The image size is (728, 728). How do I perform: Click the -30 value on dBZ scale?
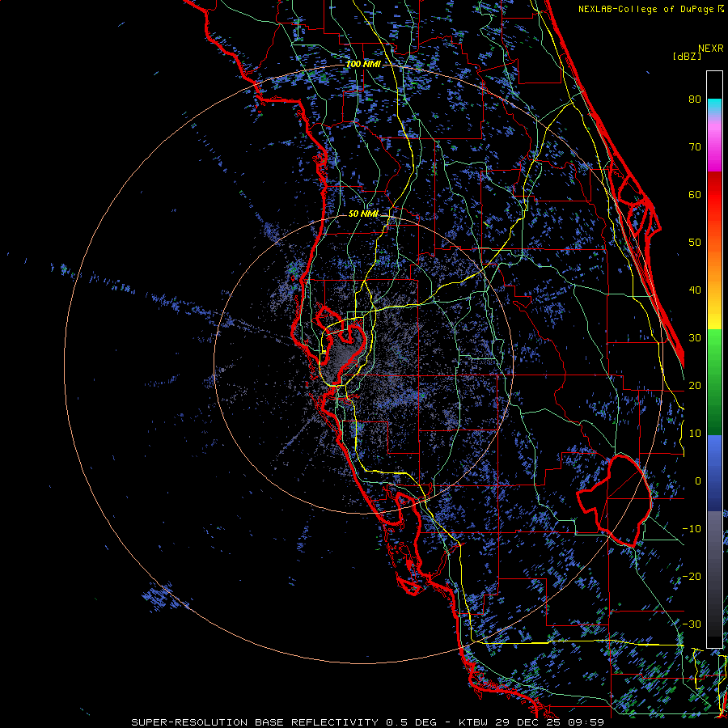click(692, 624)
